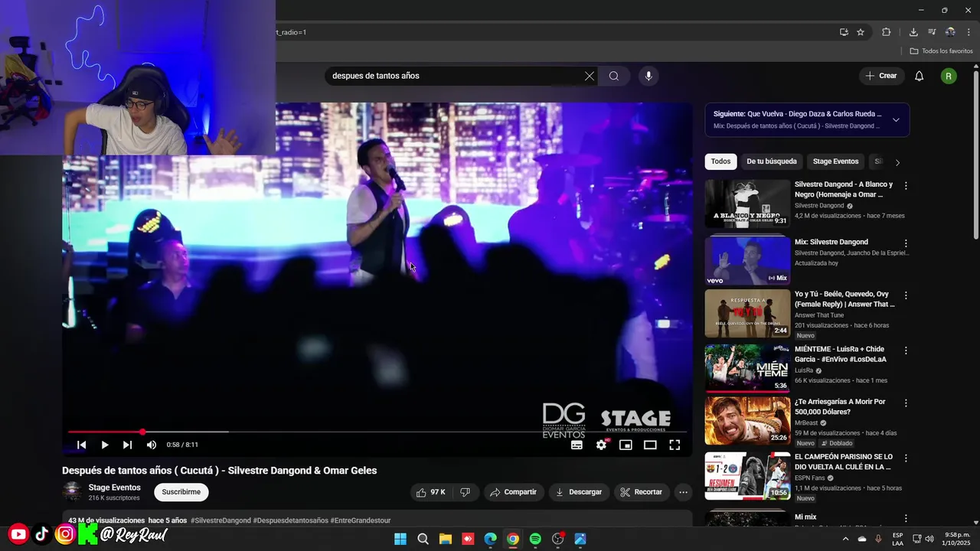Viewport: 980px width, 551px height.
Task: Open Windows taskbar search
Action: pos(423,539)
